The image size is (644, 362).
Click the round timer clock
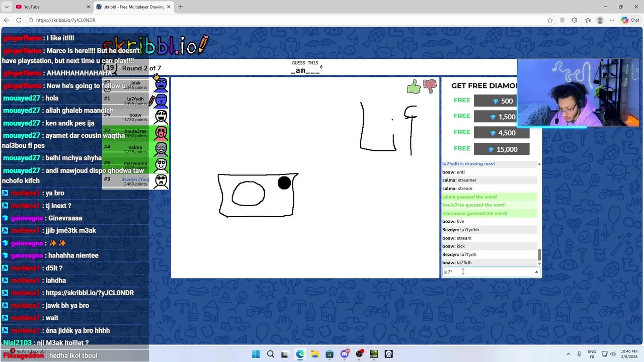click(110, 68)
